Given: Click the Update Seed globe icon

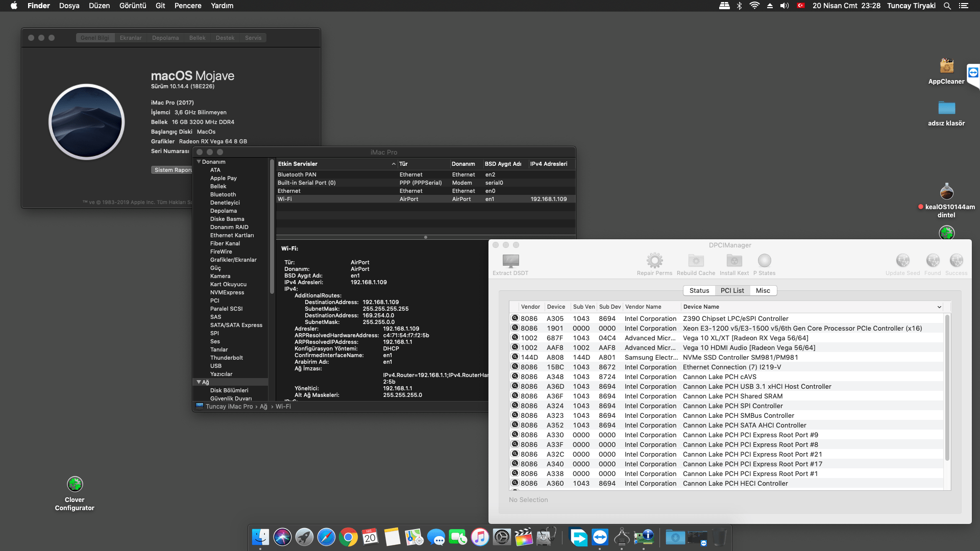Looking at the screenshot, I should 902,261.
